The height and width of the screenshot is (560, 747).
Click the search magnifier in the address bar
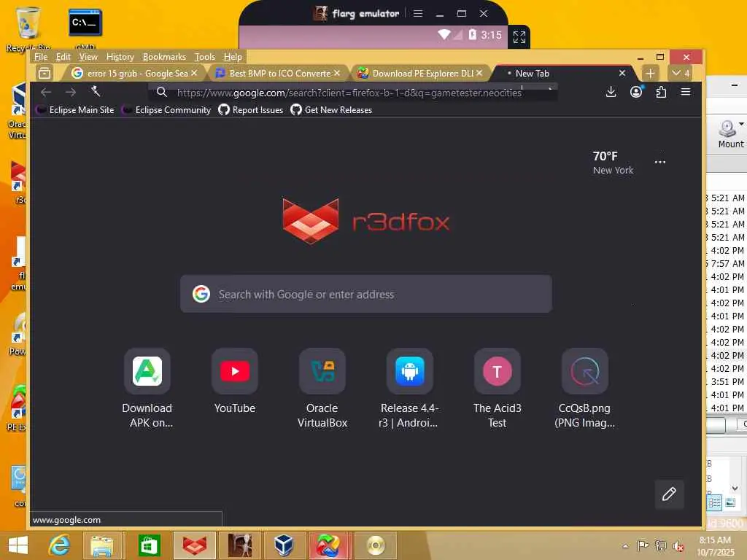tap(161, 92)
